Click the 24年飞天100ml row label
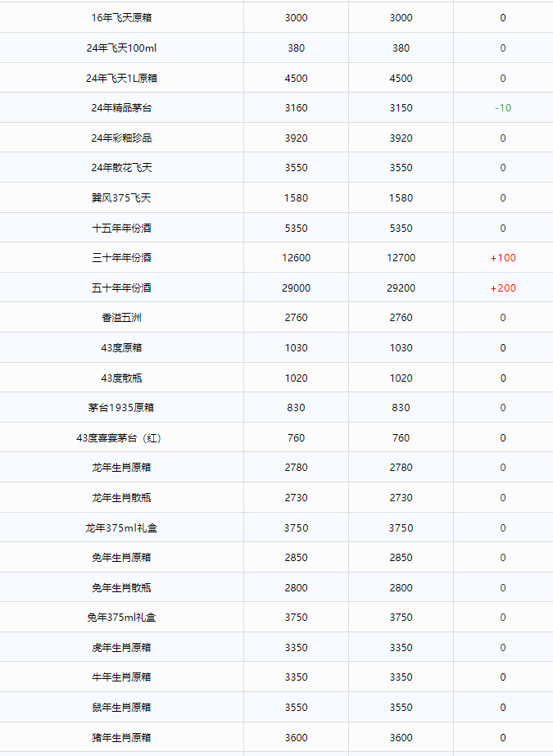The width and height of the screenshot is (553, 756). (121, 48)
